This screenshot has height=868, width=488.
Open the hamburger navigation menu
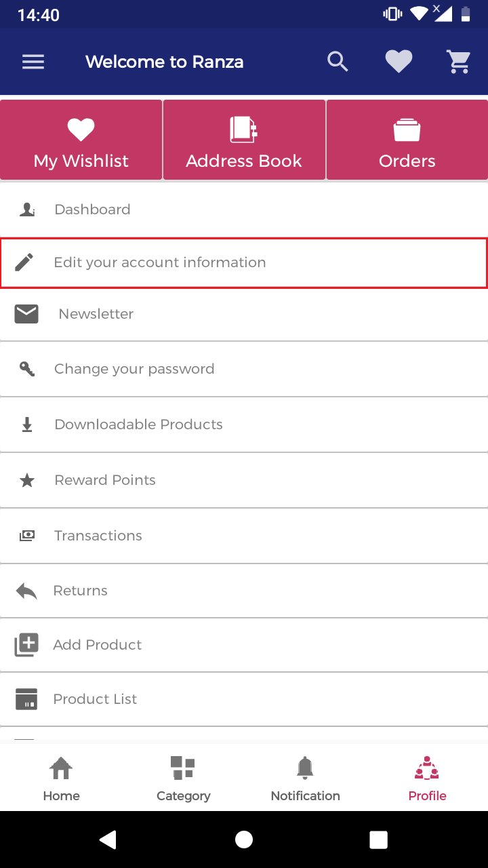(33, 62)
